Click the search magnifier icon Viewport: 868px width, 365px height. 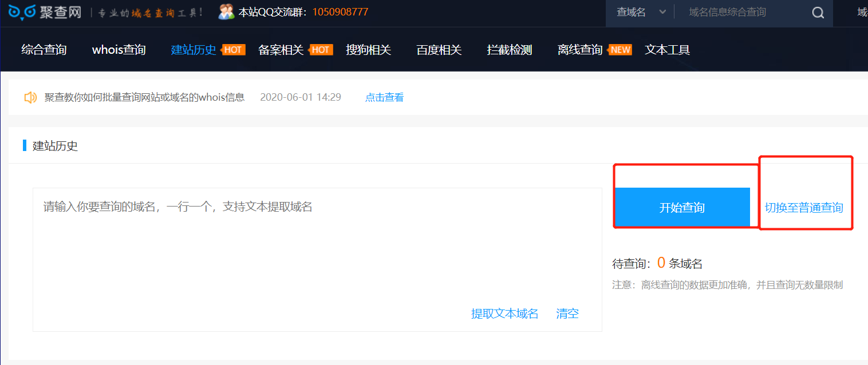[818, 13]
